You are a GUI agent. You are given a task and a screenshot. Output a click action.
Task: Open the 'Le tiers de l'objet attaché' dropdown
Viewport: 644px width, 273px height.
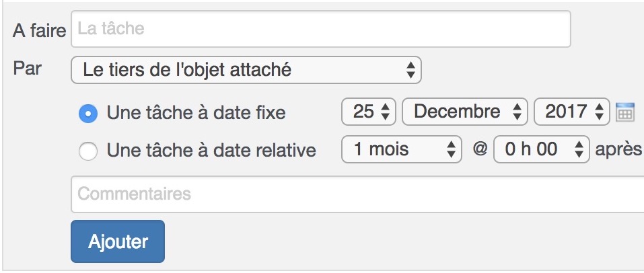click(x=246, y=70)
